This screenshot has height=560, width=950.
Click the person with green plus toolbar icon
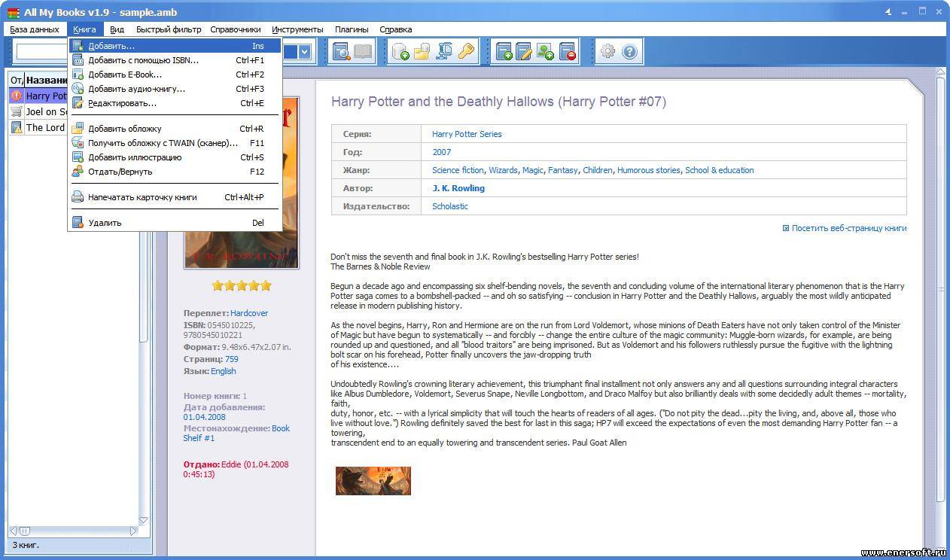click(546, 52)
